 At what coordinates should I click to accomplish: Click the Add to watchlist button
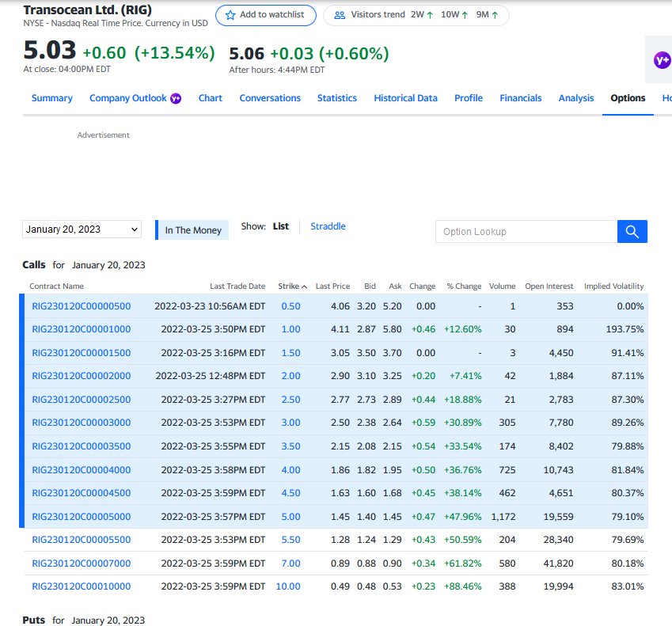coord(266,15)
